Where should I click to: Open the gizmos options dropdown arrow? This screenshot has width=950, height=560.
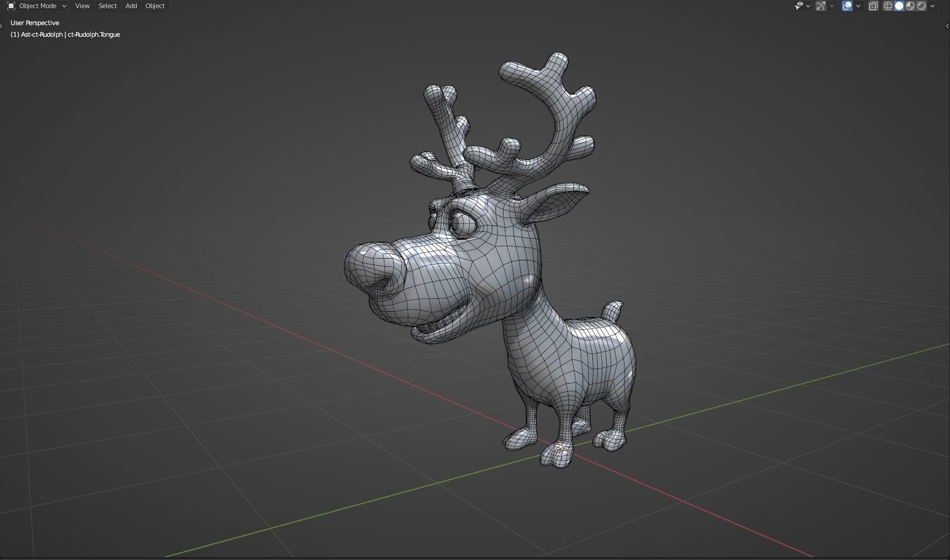832,6
